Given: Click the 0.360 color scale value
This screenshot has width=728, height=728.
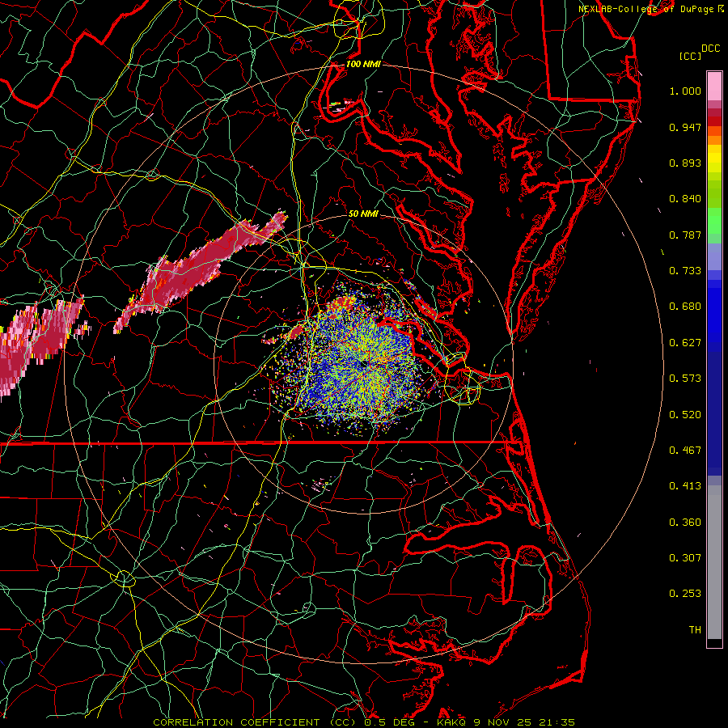Looking at the screenshot, I should [685, 523].
